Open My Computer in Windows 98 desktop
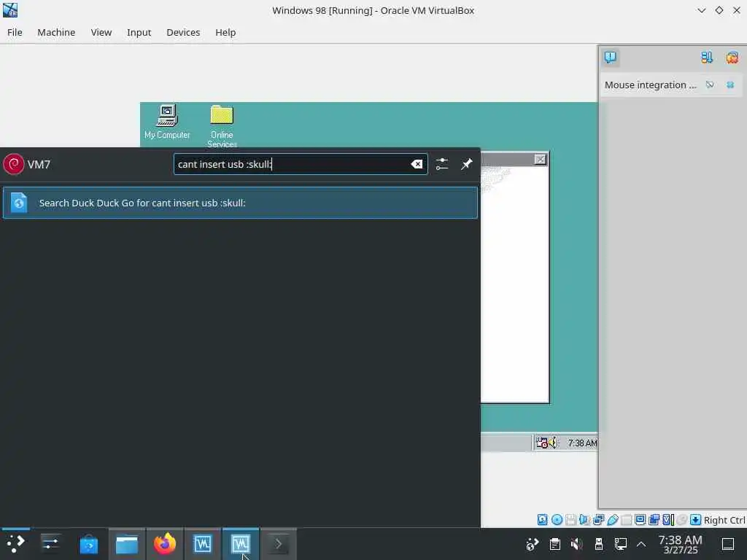747x560 pixels. click(x=167, y=122)
